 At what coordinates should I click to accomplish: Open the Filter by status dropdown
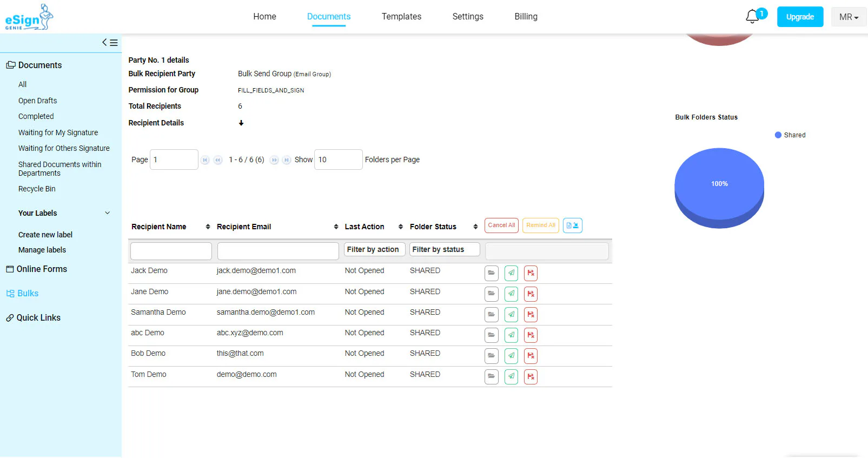(445, 249)
